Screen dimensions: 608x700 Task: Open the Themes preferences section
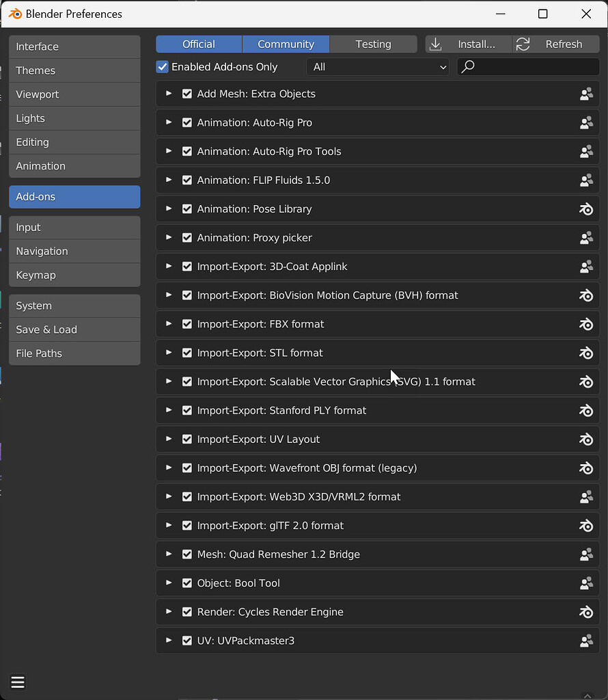click(74, 70)
